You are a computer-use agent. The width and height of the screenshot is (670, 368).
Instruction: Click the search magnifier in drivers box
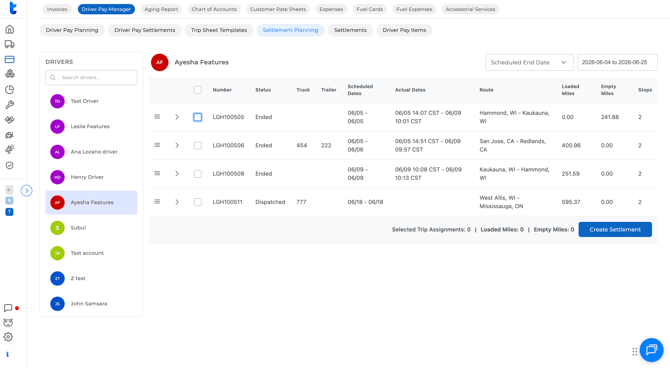53,77
